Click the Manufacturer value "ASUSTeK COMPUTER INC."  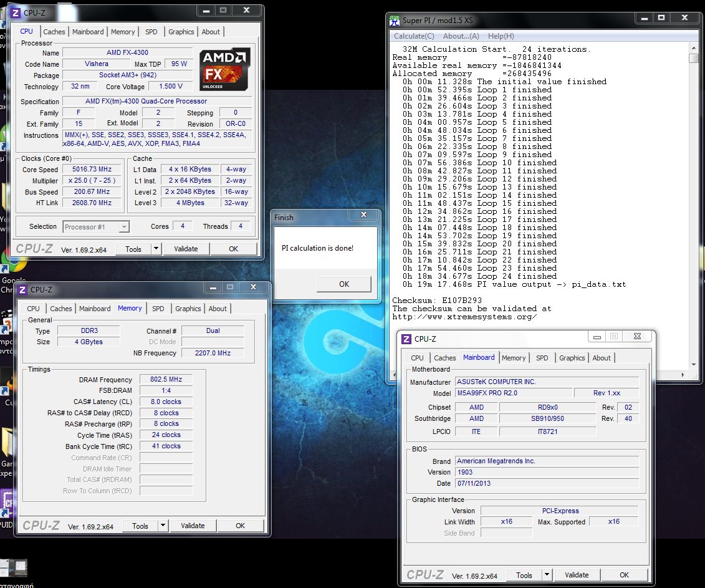[x=547, y=382]
